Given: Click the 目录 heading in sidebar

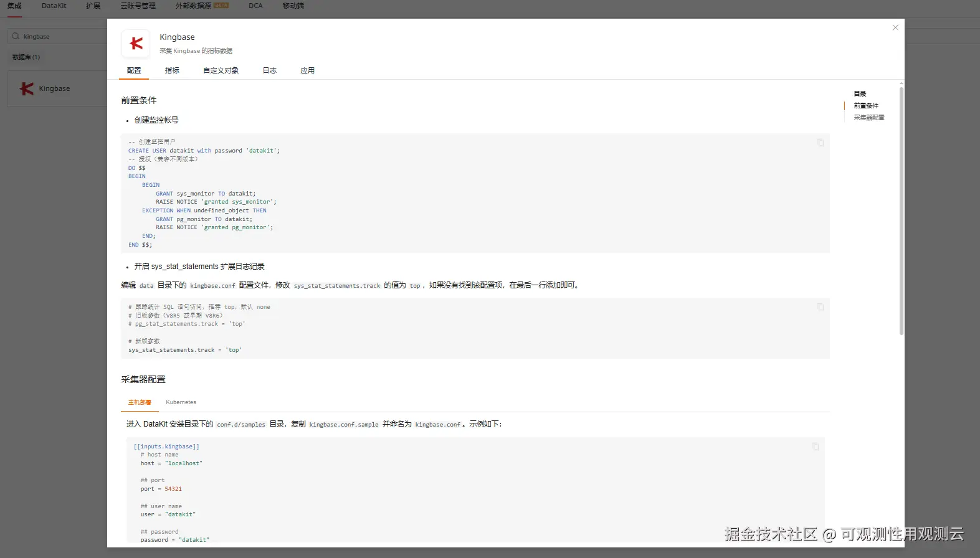Looking at the screenshot, I should 860,94.
